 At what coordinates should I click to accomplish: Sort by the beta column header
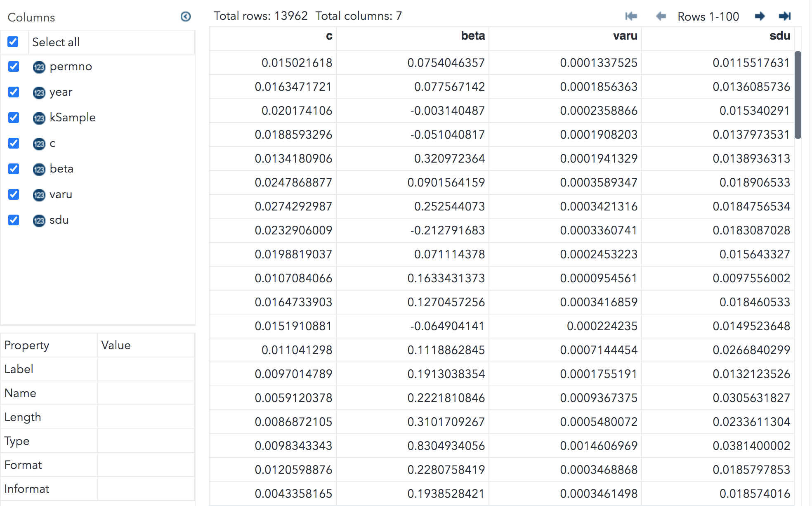[x=413, y=39]
